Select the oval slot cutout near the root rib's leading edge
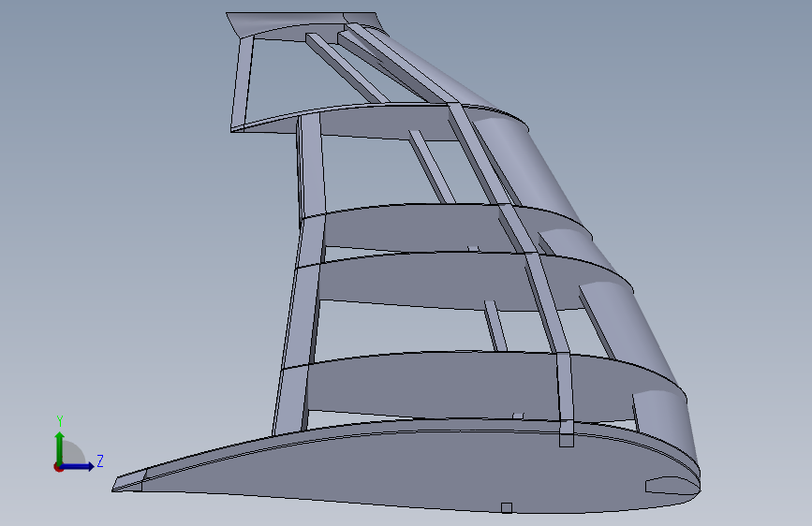The width and height of the screenshot is (812, 526). (x=671, y=485)
